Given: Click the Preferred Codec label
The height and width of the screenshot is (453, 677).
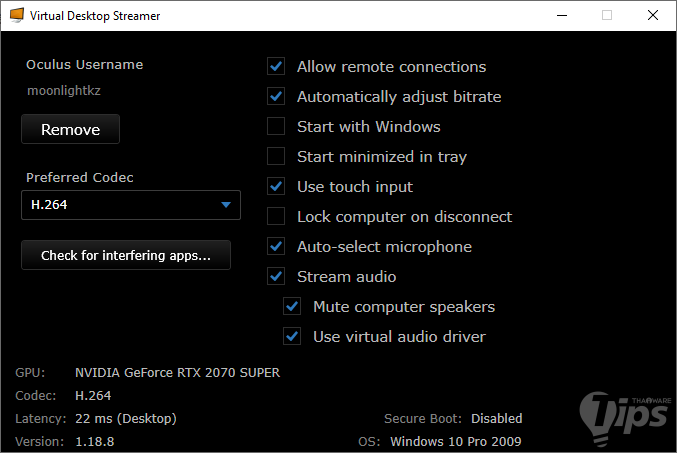Looking at the screenshot, I should pyautogui.click(x=80, y=177).
